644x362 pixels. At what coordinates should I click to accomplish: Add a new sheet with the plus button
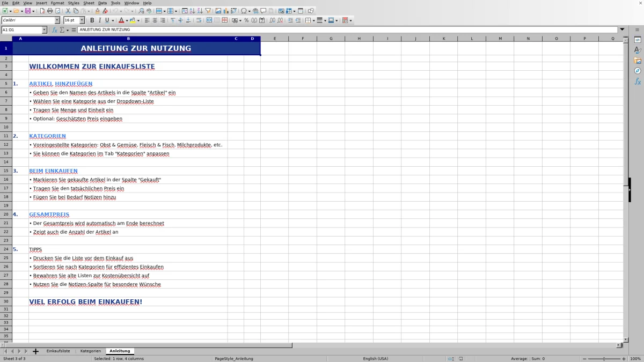(35, 351)
